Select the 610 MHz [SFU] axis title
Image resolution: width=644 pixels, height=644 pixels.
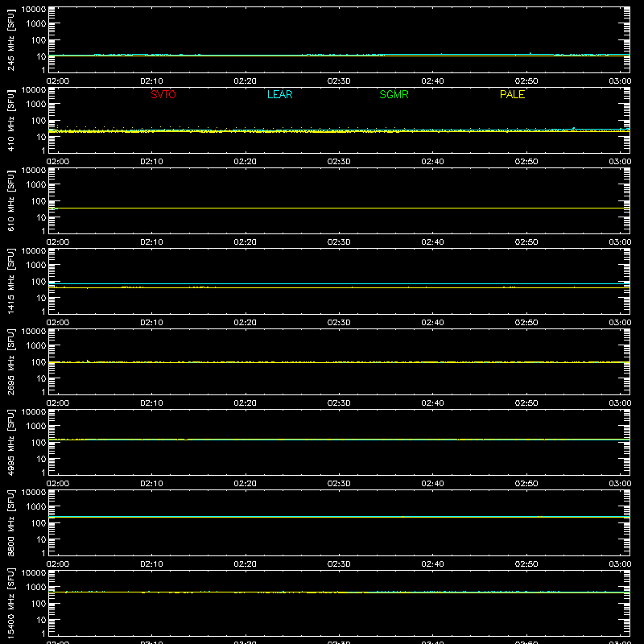(x=10, y=200)
